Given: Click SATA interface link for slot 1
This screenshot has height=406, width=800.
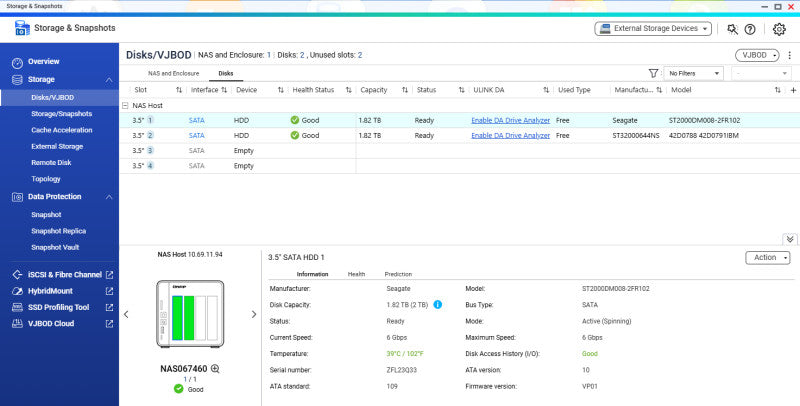Looking at the screenshot, I should point(196,120).
